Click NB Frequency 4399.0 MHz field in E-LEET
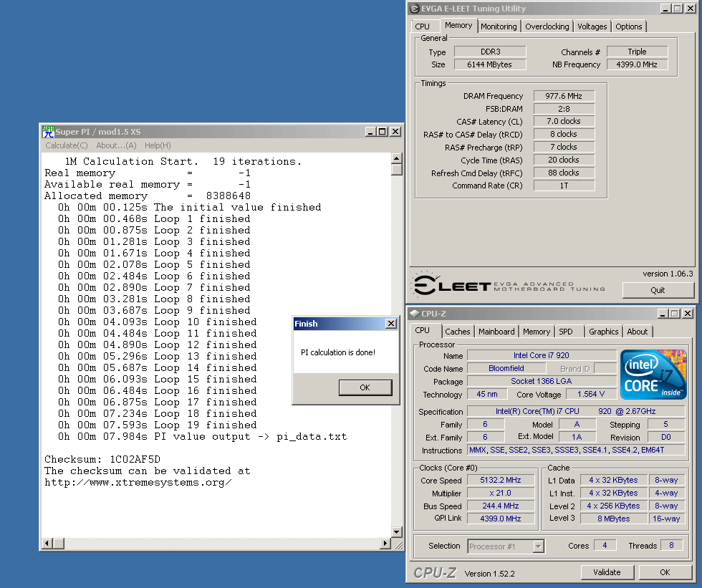The width and height of the screenshot is (702, 588). [x=637, y=64]
